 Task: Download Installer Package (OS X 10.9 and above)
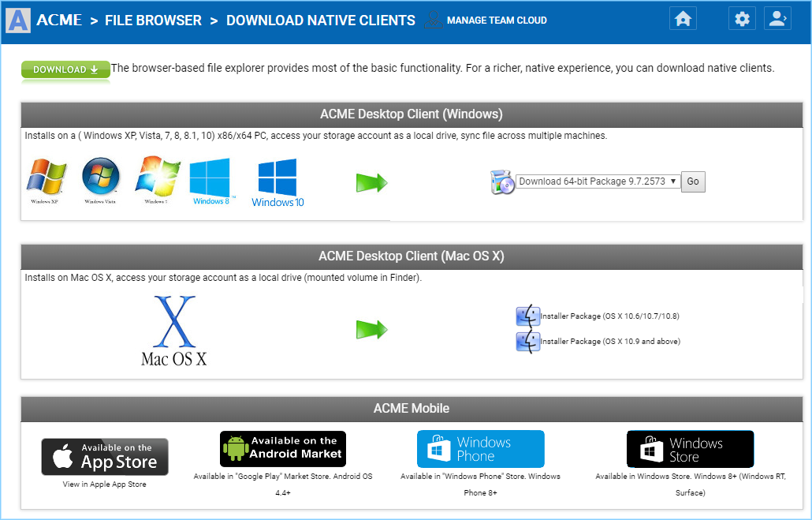click(x=610, y=342)
